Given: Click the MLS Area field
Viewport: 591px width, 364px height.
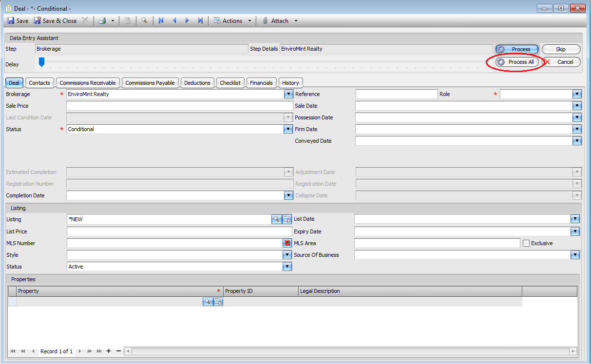Looking at the screenshot, I should 437,243.
